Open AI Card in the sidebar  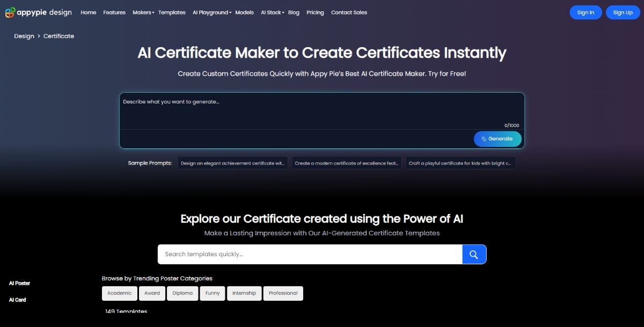17,300
